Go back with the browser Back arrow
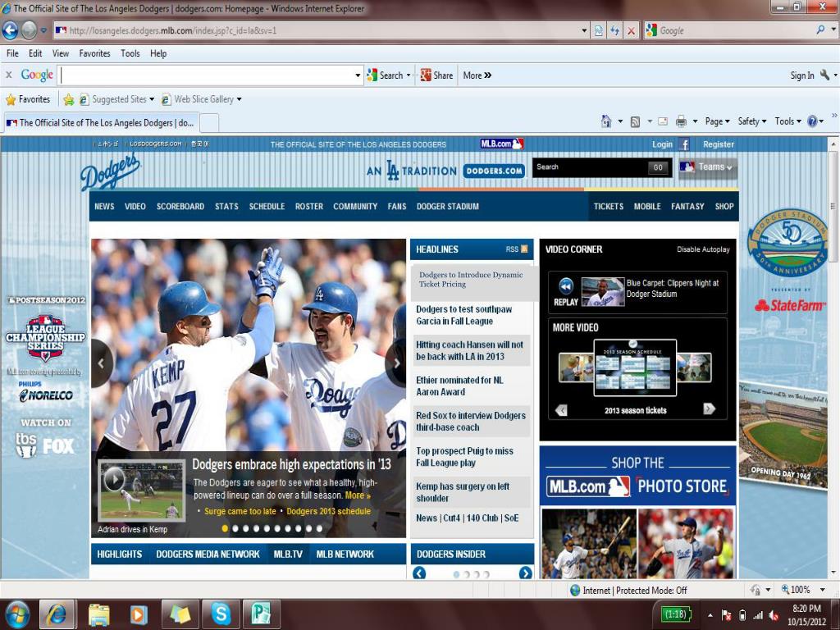The width and height of the screenshot is (840, 630). pyautogui.click(x=10, y=30)
